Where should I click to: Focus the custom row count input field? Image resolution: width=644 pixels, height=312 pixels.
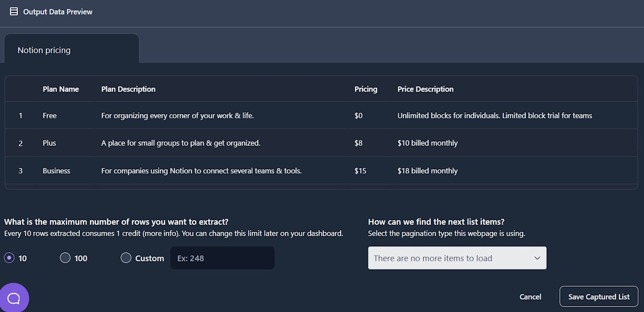[x=222, y=258]
